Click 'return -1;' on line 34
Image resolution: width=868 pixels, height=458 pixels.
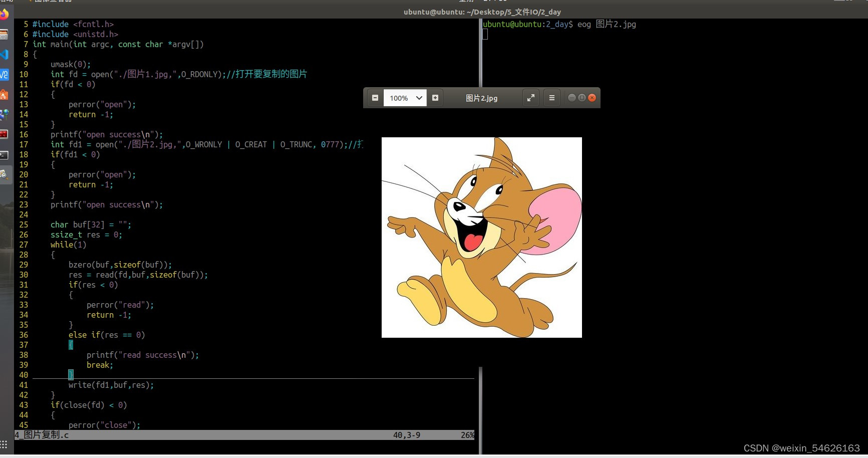[109, 315]
